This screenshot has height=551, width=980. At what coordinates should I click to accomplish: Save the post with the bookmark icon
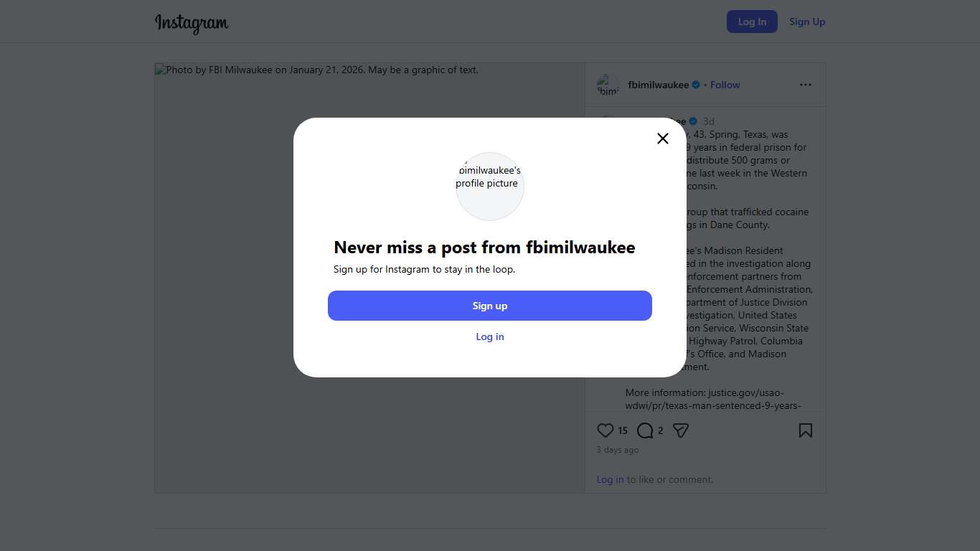[806, 430]
